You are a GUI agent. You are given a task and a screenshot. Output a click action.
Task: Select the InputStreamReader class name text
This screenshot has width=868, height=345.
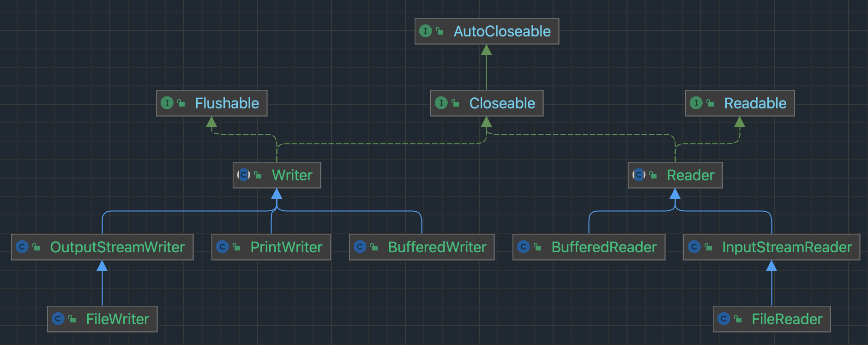[x=787, y=247]
